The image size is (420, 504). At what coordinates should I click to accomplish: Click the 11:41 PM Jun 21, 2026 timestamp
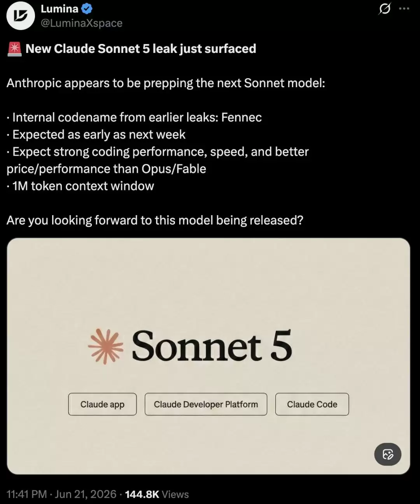click(61, 494)
